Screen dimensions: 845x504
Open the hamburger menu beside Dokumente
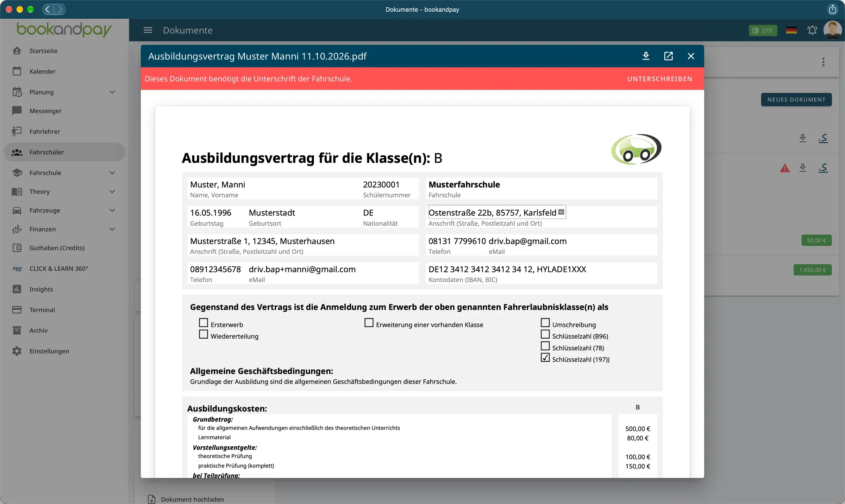click(148, 30)
